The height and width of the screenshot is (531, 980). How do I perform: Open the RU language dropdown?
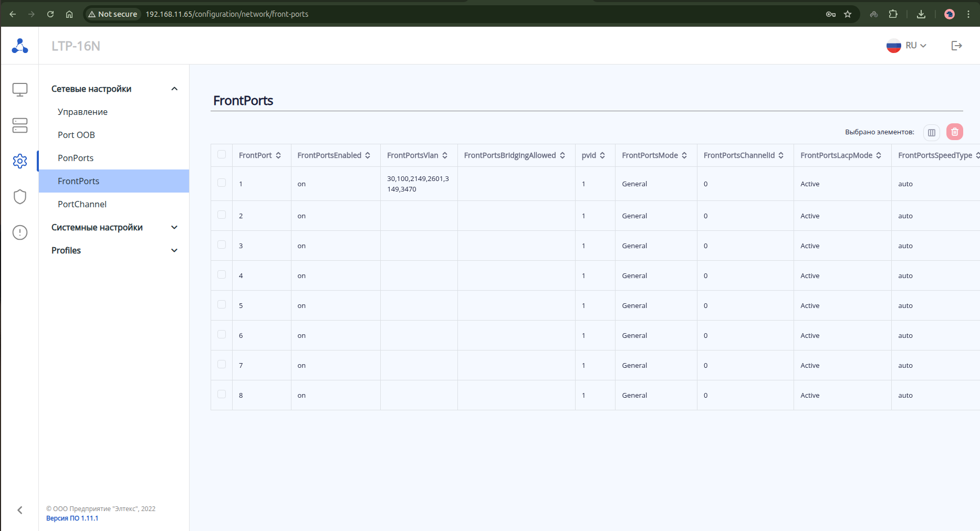906,46
